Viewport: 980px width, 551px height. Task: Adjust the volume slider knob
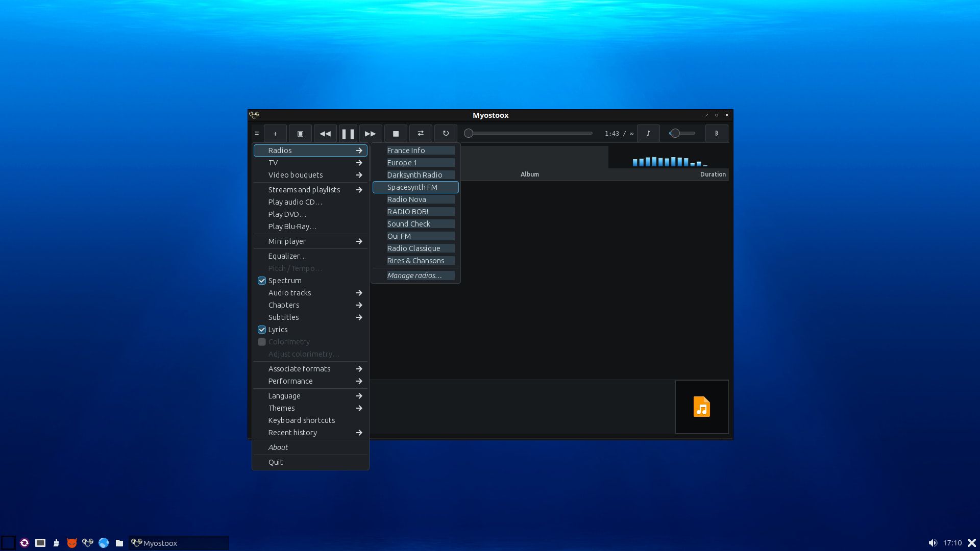pos(675,133)
